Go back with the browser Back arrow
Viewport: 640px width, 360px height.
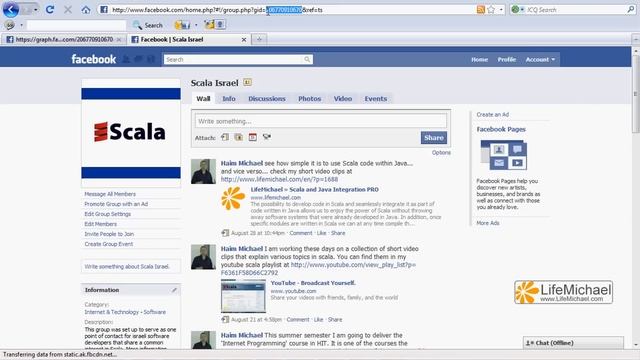coord(10,9)
